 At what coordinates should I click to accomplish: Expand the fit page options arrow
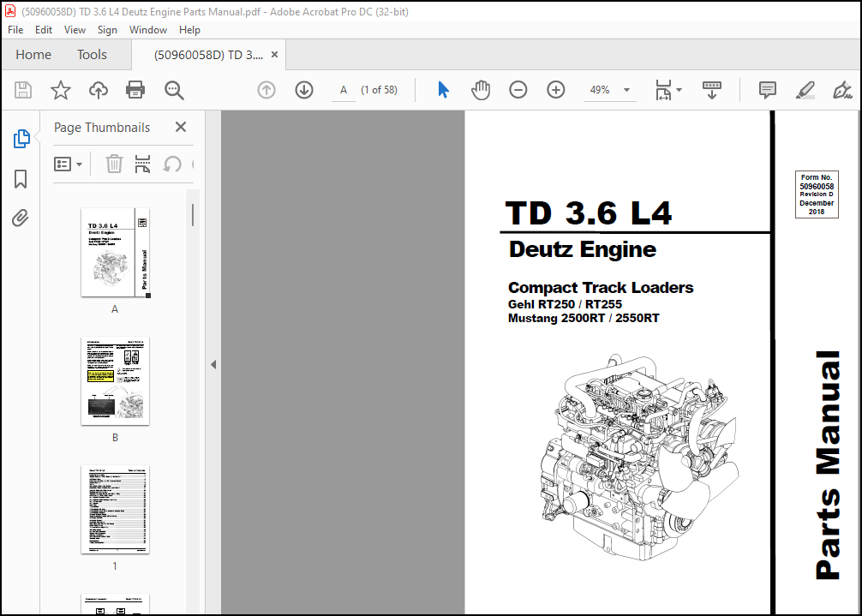click(679, 90)
